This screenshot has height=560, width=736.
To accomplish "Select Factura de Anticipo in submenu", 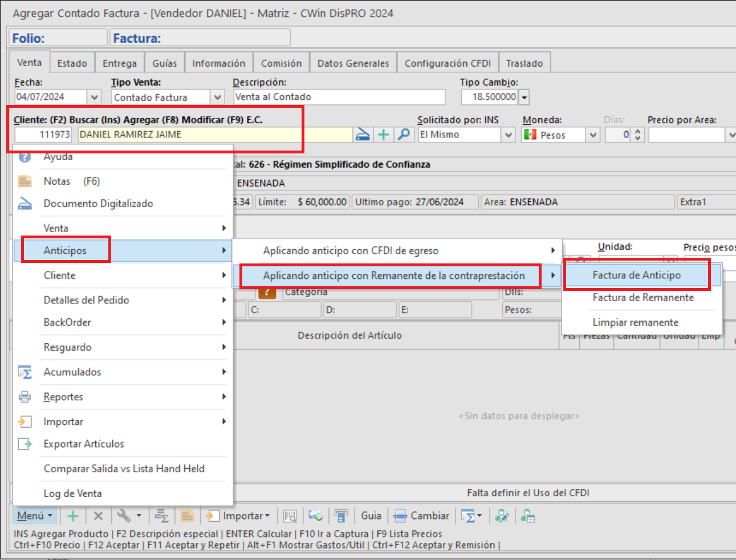I will (x=636, y=275).
